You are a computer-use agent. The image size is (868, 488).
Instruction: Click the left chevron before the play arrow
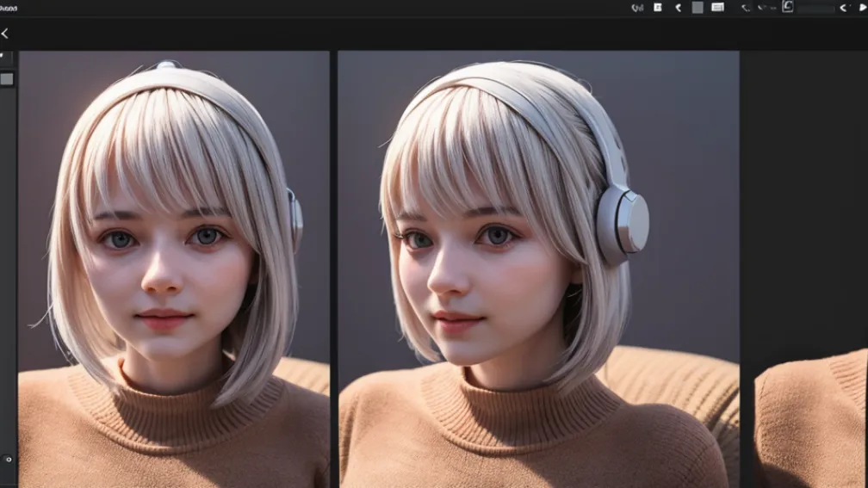pyautogui.click(x=844, y=8)
